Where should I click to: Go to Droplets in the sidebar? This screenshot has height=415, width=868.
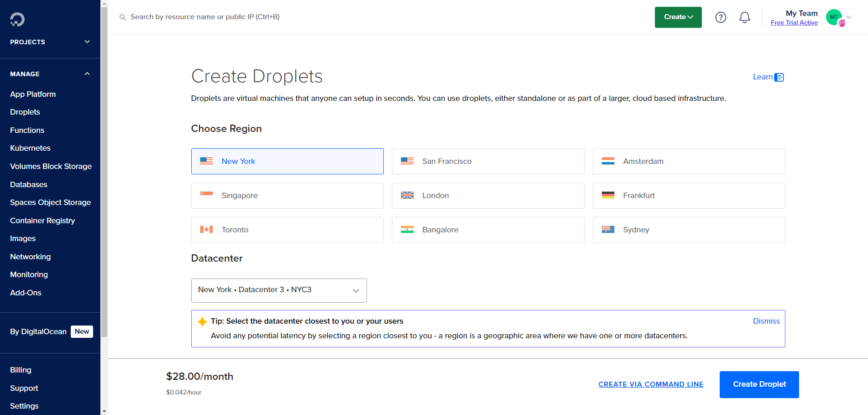tap(25, 112)
